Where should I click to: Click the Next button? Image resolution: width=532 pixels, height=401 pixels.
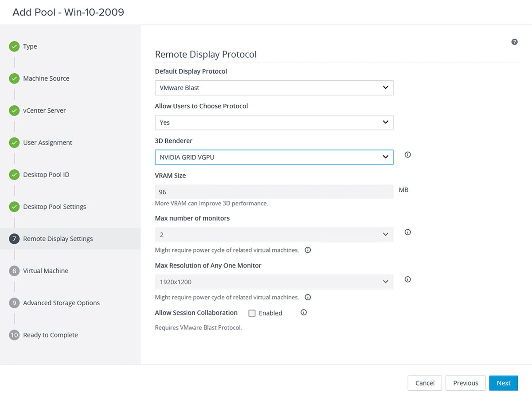(503, 383)
